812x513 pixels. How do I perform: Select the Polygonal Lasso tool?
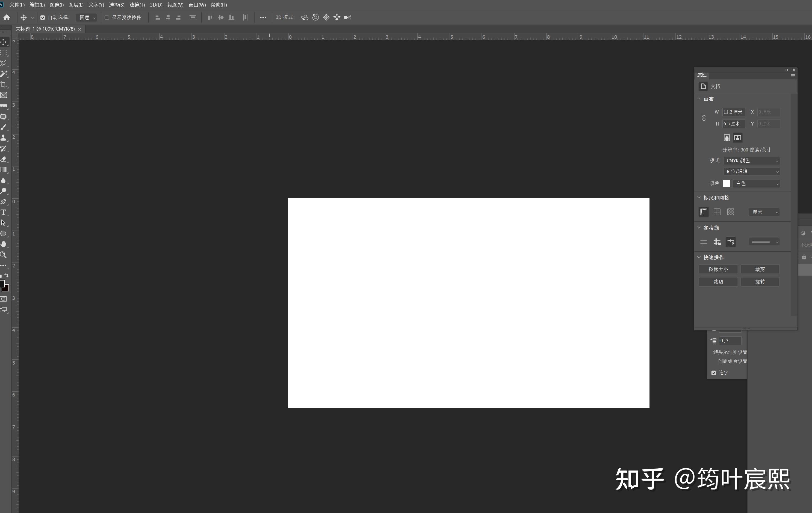tap(3, 63)
